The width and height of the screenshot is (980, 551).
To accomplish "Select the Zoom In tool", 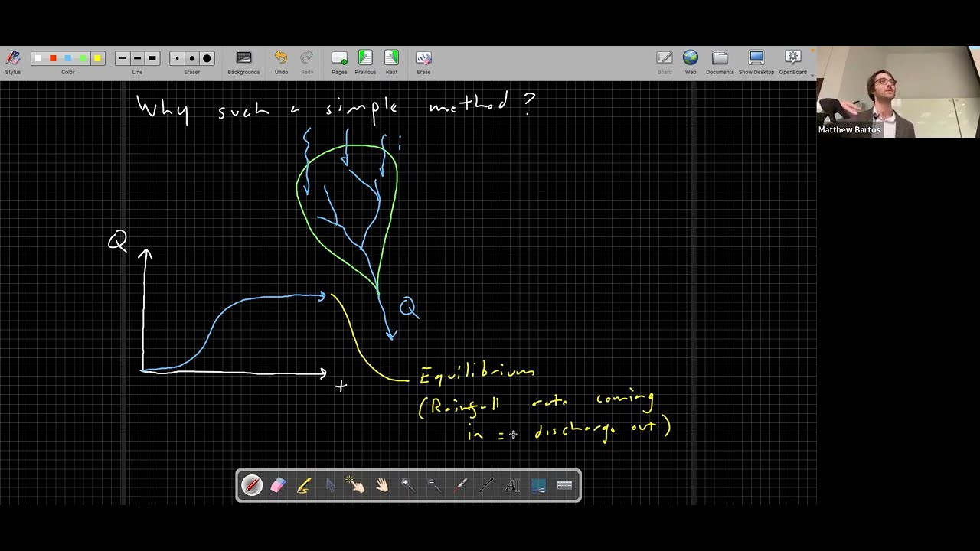I will point(408,485).
